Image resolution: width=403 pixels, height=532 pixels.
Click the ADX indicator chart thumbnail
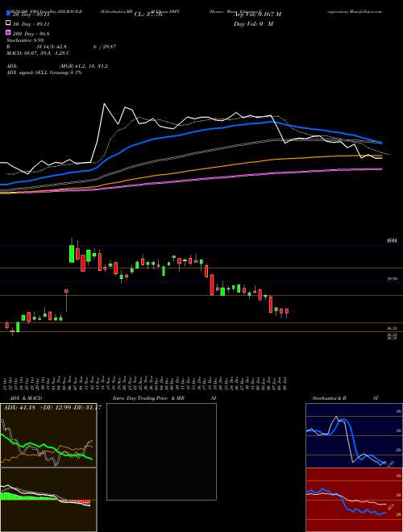[48, 435]
